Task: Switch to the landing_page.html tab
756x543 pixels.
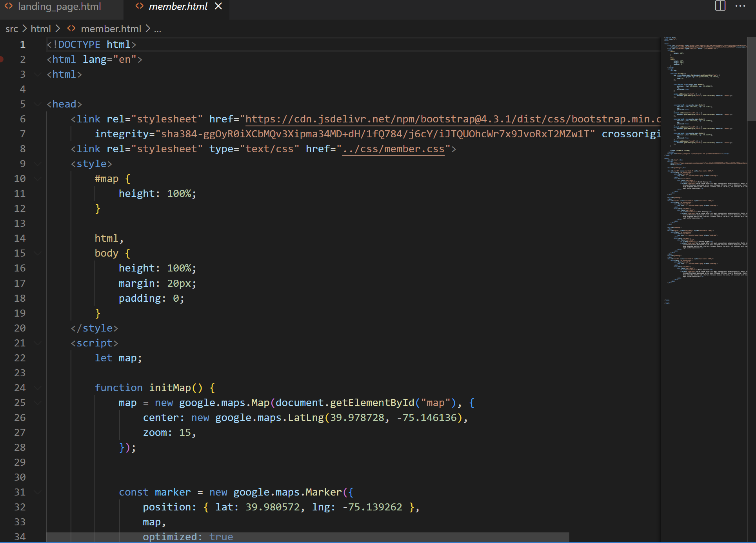Action: (x=59, y=7)
